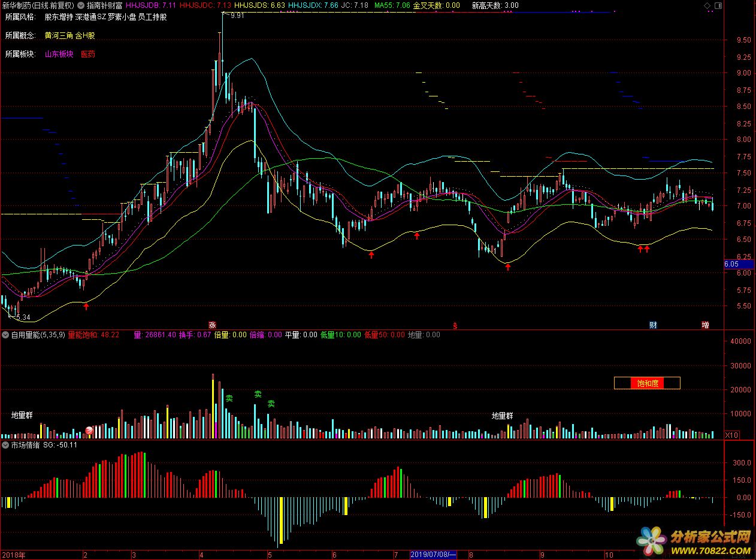Open the red $ info marker
Screen dimensions: 756x560
pyautogui.click(x=455, y=326)
